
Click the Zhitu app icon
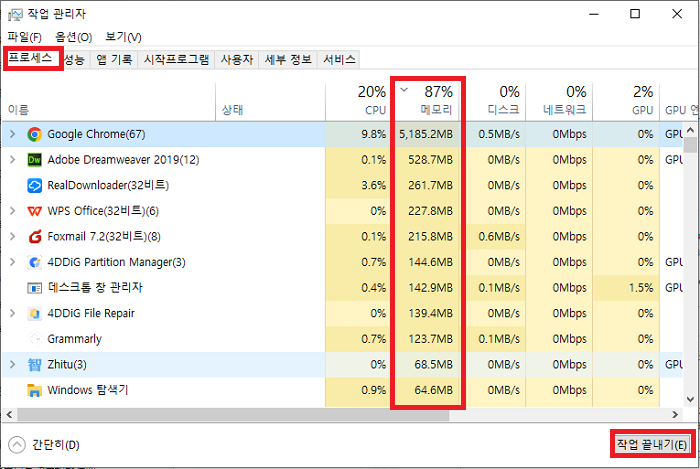(x=34, y=365)
